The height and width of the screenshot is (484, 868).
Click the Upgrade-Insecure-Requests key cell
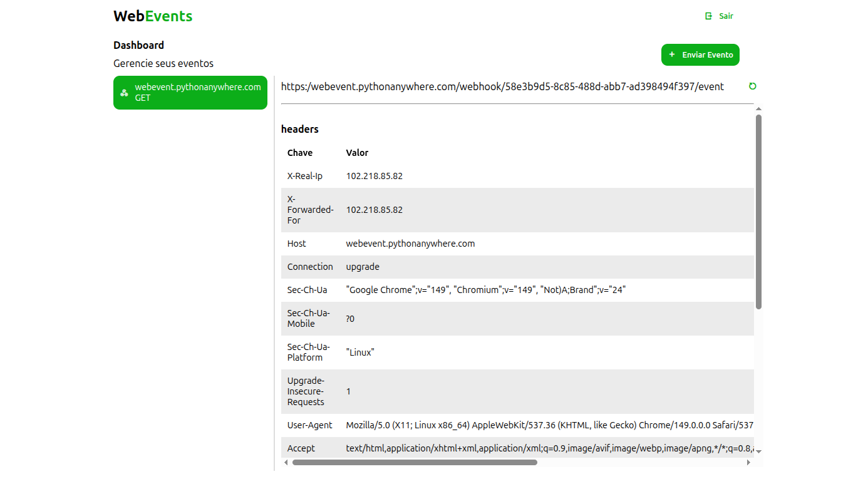311,391
